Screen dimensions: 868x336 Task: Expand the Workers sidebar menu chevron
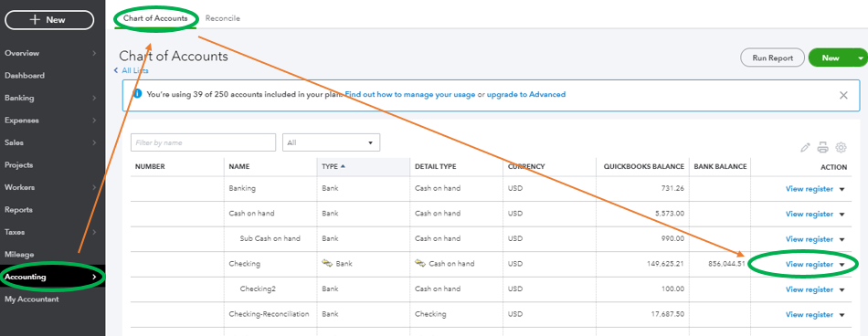(94, 188)
